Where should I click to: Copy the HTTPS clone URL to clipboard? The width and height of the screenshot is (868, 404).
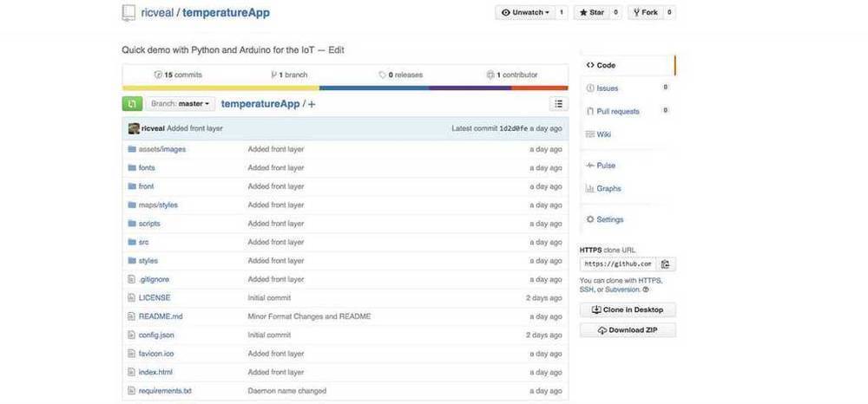pos(666,264)
